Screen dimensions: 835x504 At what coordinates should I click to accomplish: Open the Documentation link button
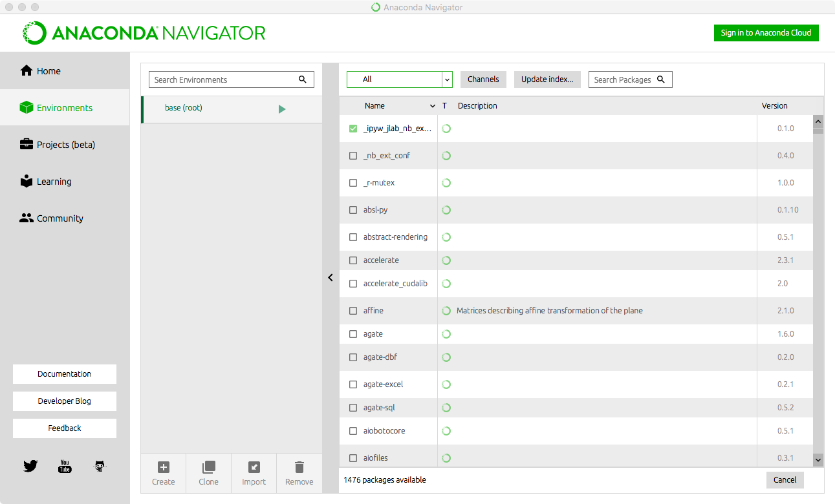coord(65,374)
